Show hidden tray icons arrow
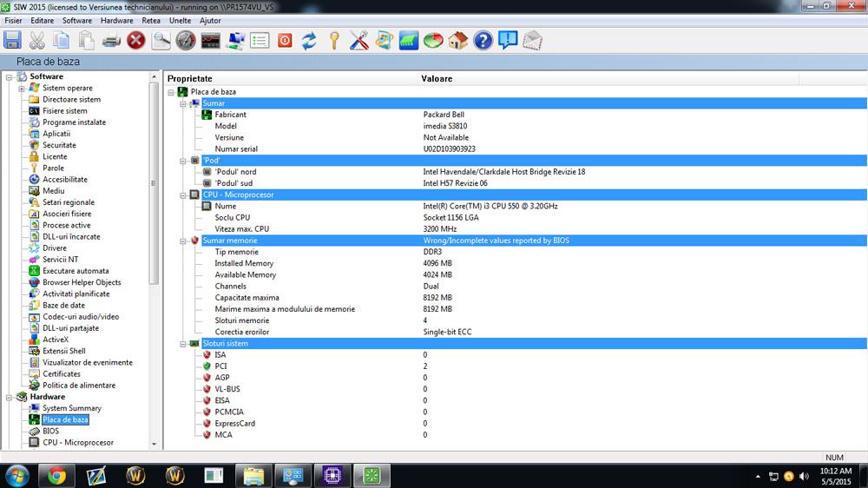Viewport: 868px width, 488px height. pyautogui.click(x=758, y=477)
